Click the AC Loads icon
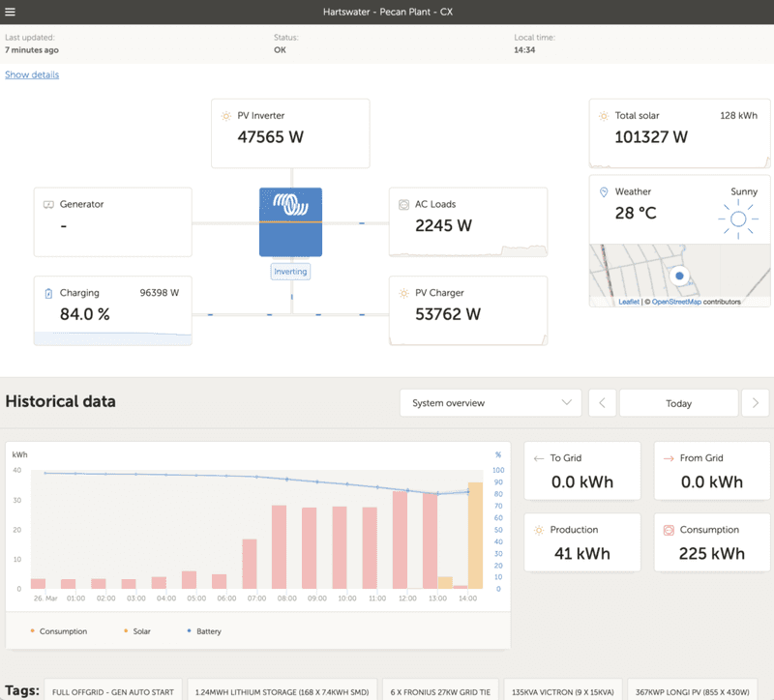Viewport: 774px width, 700px height. 403,205
